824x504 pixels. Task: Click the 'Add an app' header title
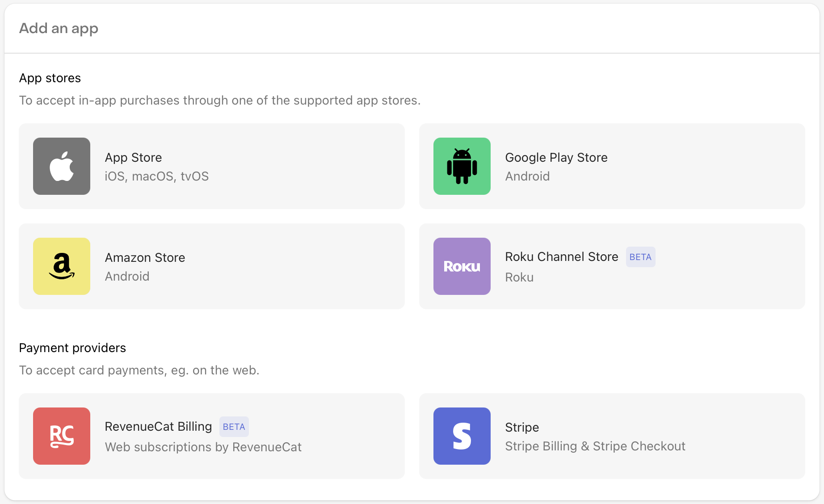tap(59, 29)
